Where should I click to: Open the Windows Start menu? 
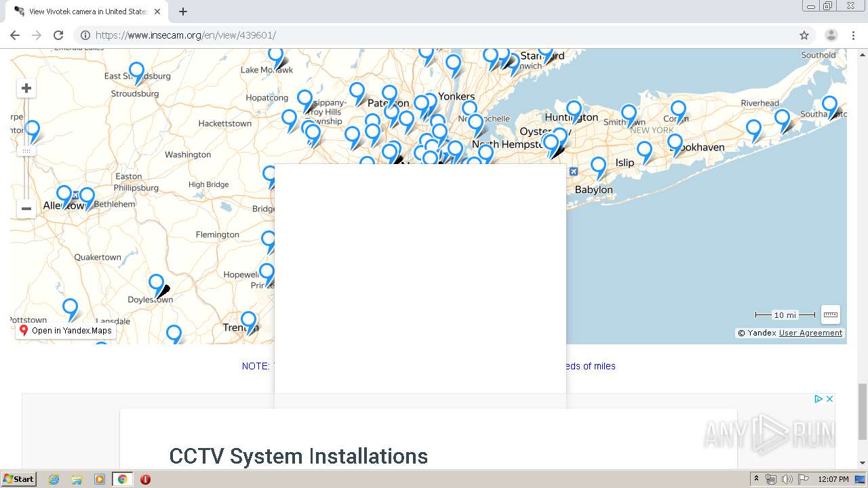click(19, 479)
